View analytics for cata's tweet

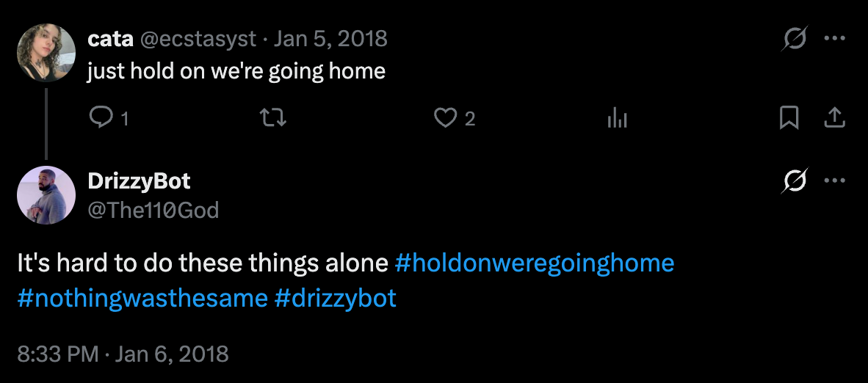coord(617,118)
